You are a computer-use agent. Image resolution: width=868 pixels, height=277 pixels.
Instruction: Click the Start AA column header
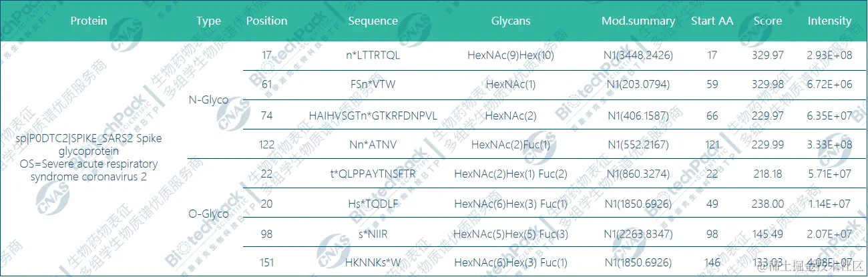click(x=712, y=21)
